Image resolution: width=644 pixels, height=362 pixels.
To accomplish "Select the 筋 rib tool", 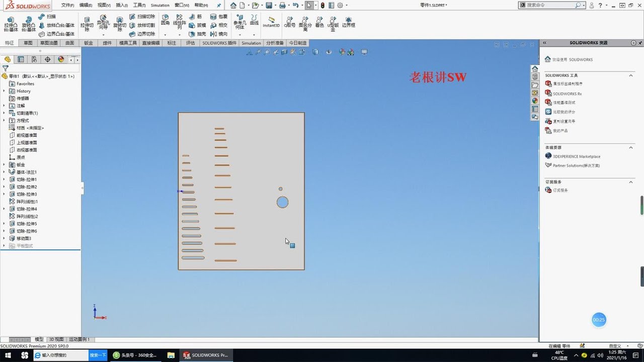I will click(x=195, y=17).
